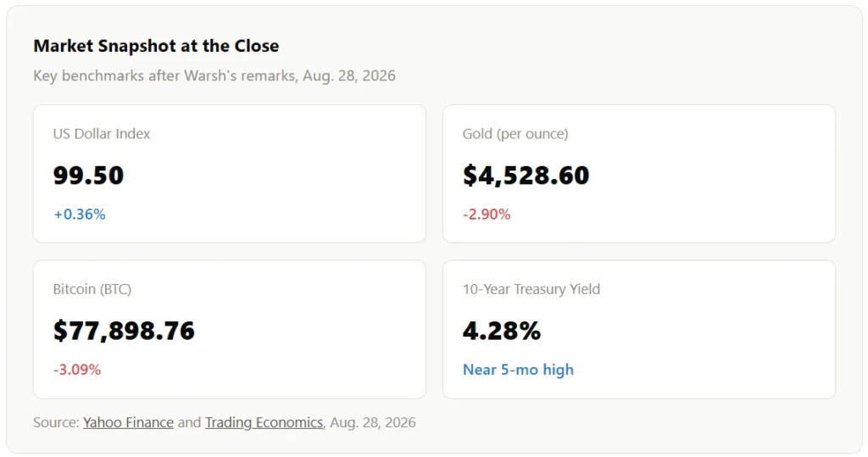
Task: Open the Trading Economics source link
Action: pos(264,422)
